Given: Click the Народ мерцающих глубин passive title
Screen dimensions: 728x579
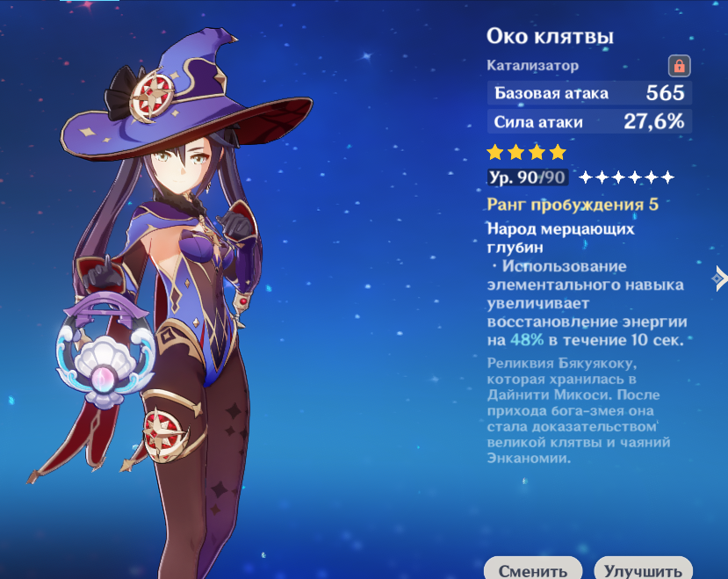Looking at the screenshot, I should click(x=560, y=238).
